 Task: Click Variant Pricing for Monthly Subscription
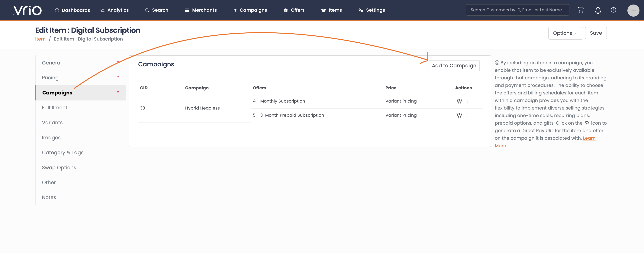[401, 101]
